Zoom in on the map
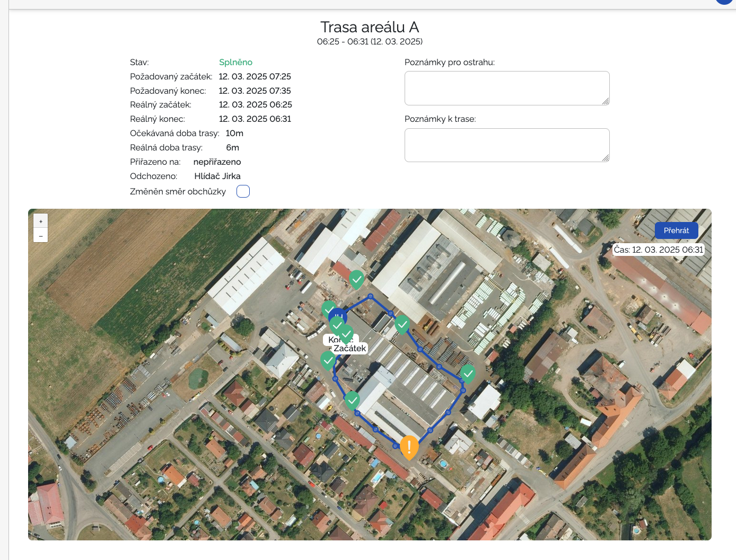 [x=41, y=221]
